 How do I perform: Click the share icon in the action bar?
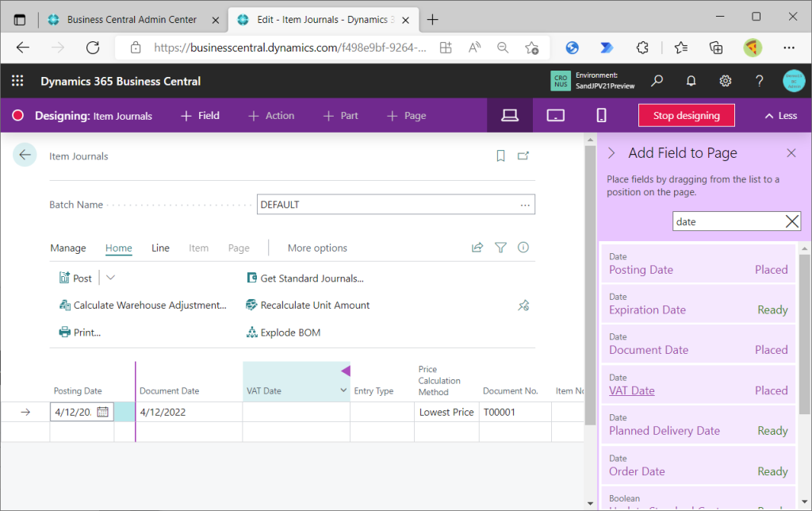[477, 248]
